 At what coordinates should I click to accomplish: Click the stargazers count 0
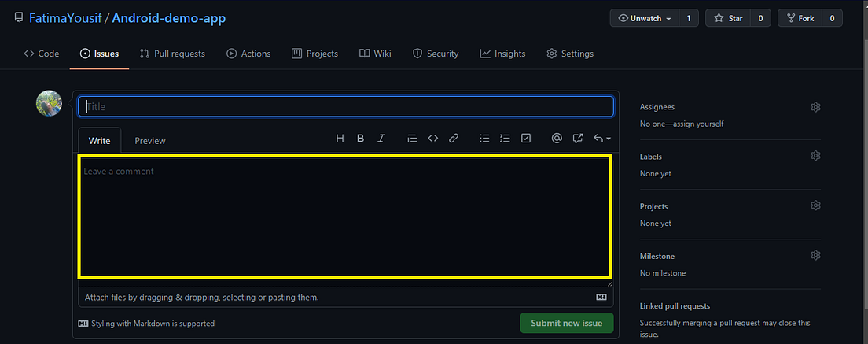(760, 18)
